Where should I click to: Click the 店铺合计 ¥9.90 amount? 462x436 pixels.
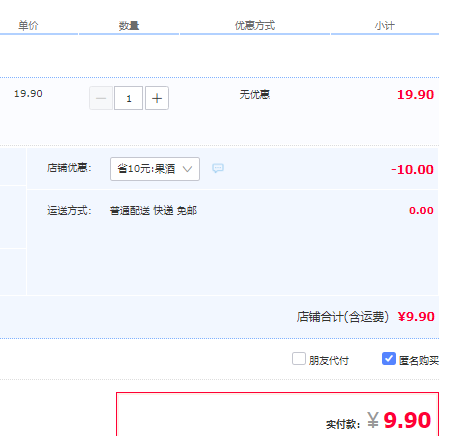[416, 317]
